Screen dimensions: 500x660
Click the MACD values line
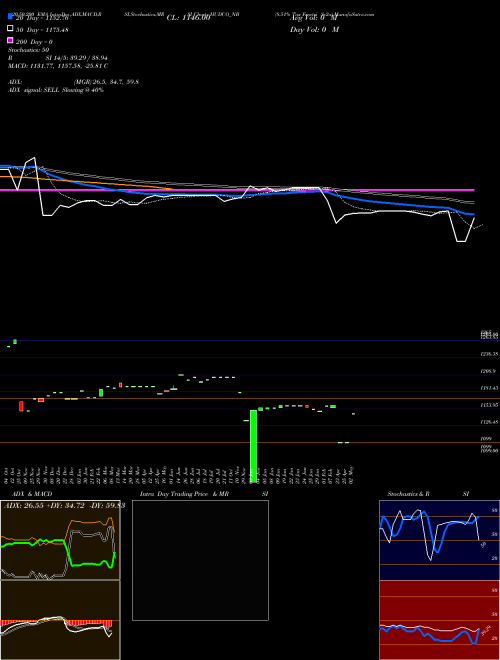pos(58,66)
